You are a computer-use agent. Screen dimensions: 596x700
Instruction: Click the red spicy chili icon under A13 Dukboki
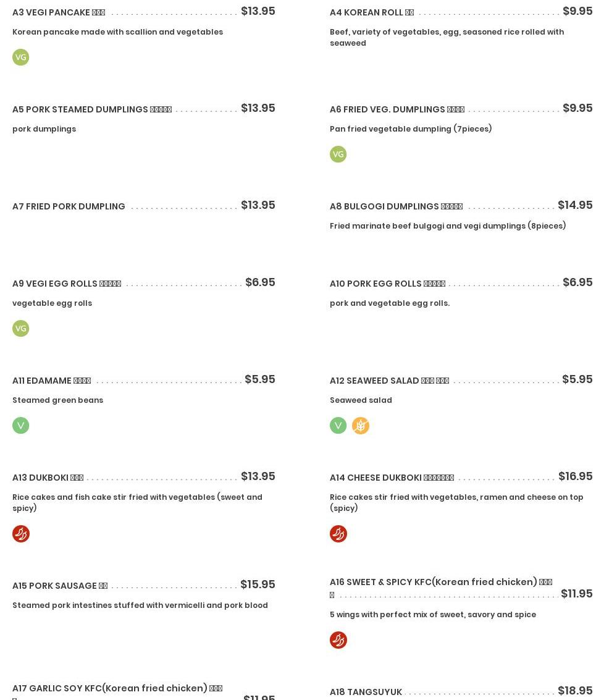[20, 533]
